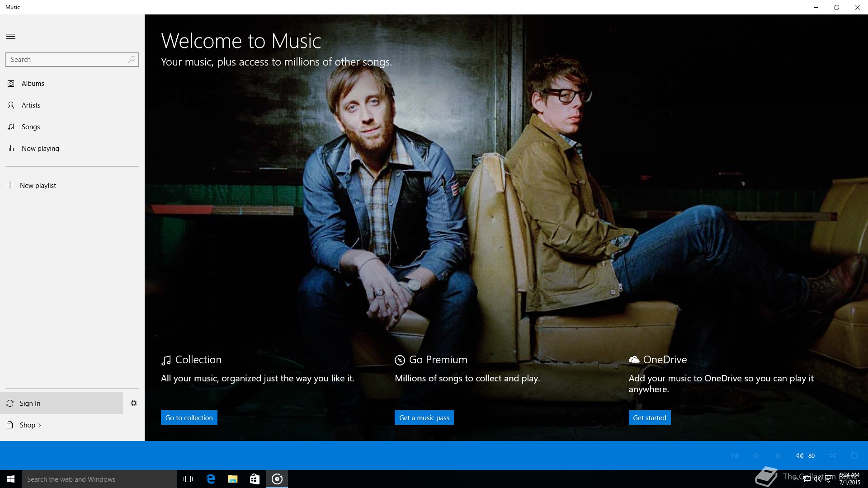
Task: Click the Go to collection button
Action: [189, 418]
